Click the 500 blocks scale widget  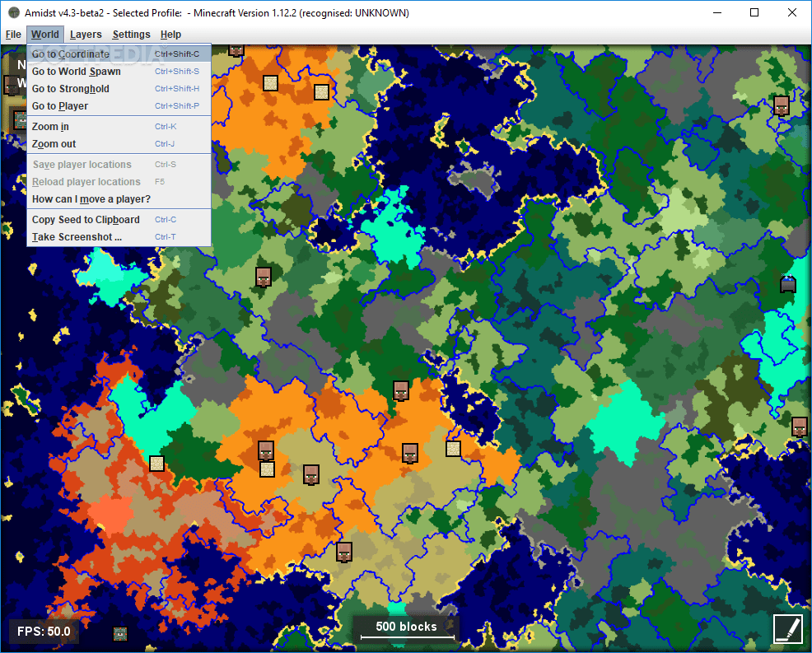(407, 628)
